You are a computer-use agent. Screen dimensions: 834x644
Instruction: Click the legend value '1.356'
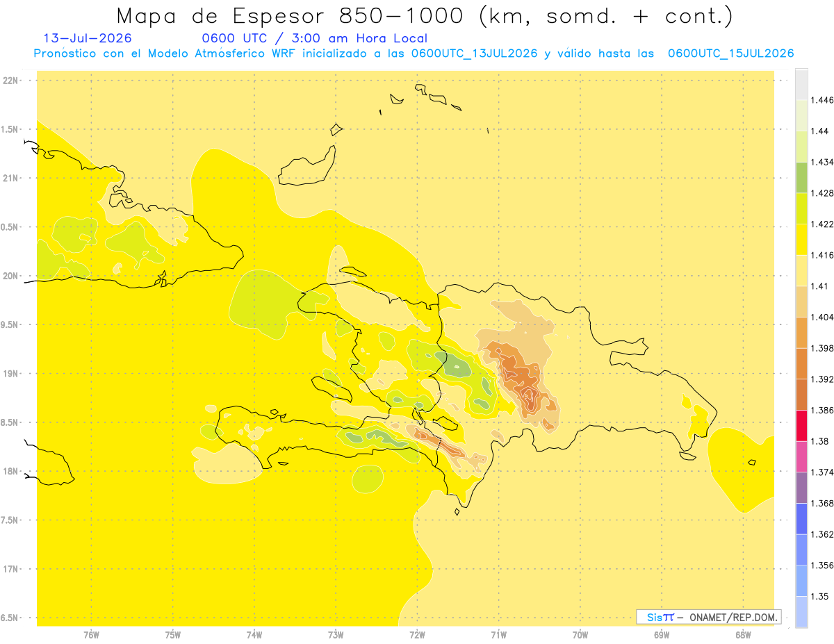coord(822,565)
